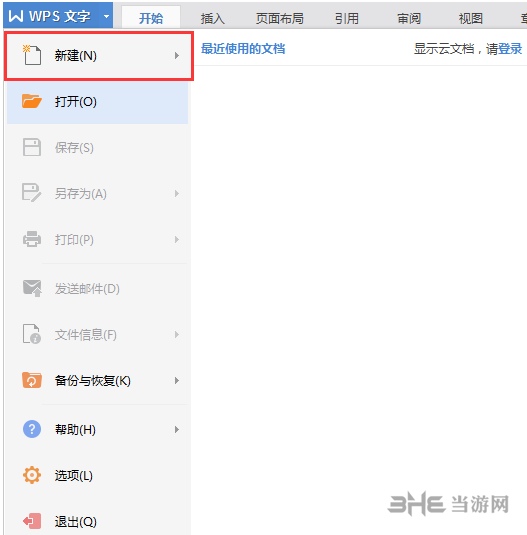Image resolution: width=527 pixels, height=535 pixels.
Task: Click the orange open folder icon
Action: click(32, 101)
